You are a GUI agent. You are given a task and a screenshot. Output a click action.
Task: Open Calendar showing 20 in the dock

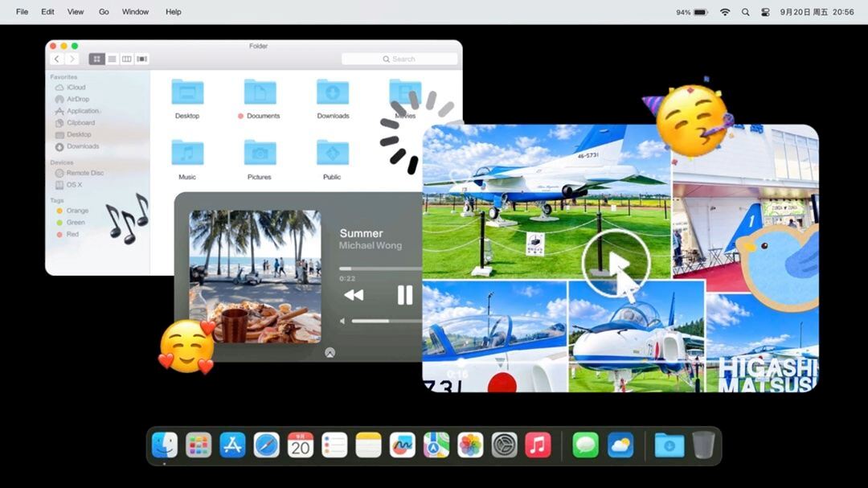(301, 445)
